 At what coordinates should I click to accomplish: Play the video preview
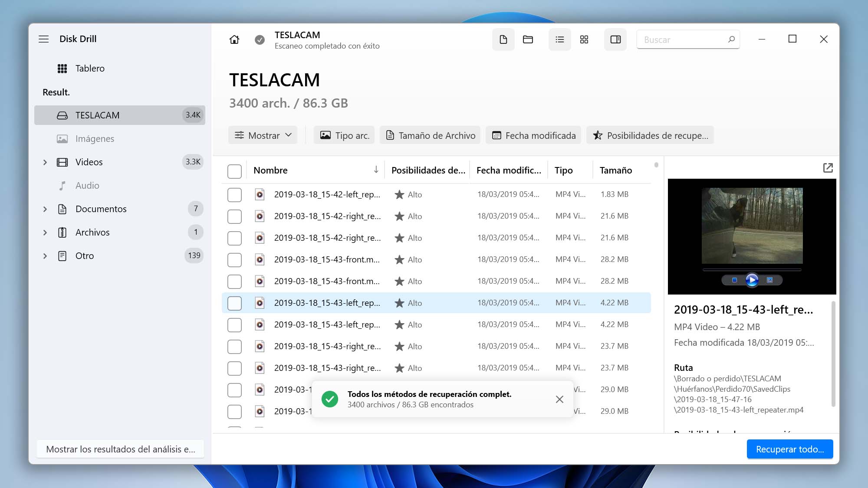[752, 280]
